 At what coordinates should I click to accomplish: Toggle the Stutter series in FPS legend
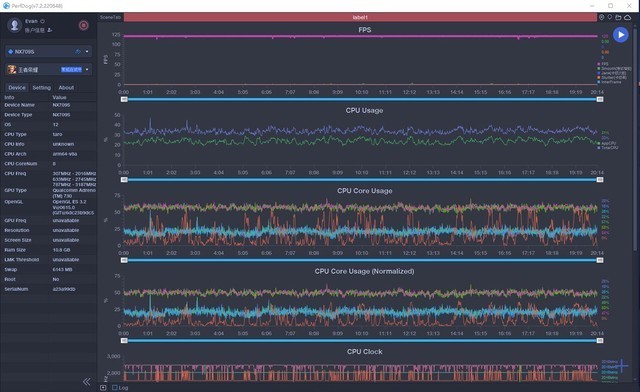click(x=612, y=78)
